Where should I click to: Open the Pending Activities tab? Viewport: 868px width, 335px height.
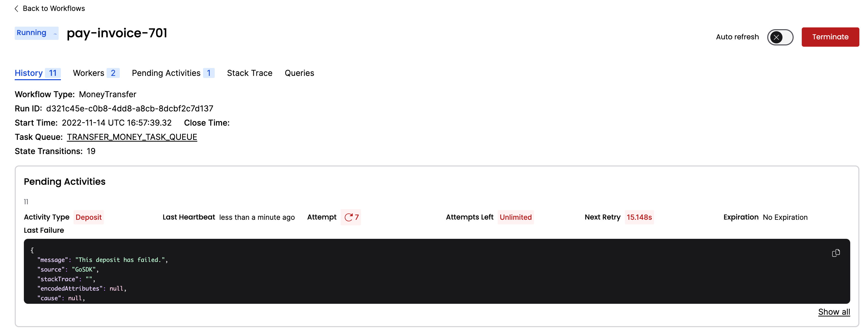pos(173,73)
